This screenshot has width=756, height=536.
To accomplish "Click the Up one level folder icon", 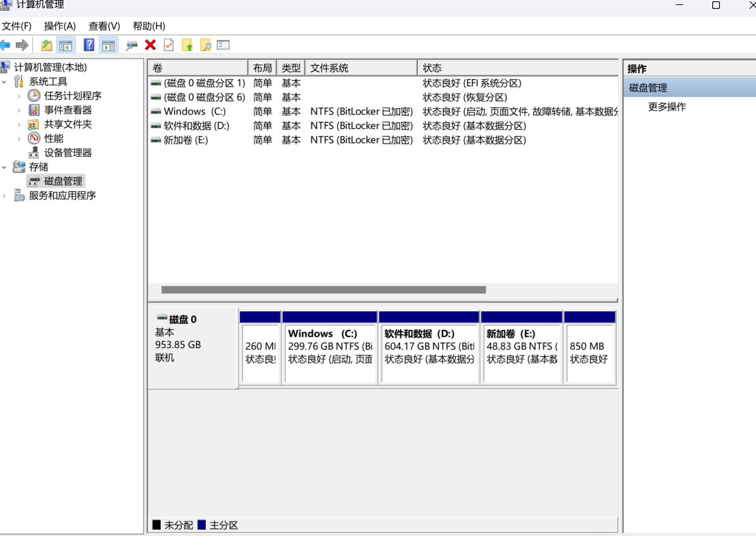I will (x=46, y=46).
